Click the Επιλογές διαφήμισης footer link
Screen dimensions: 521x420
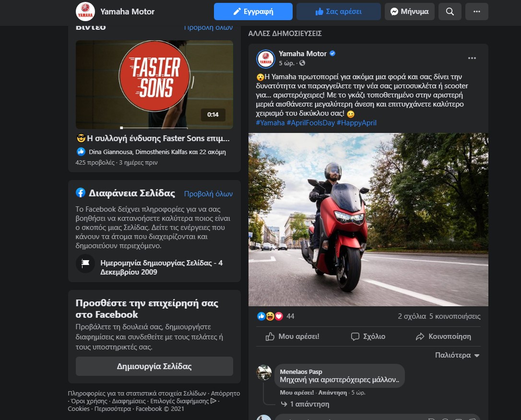click(x=179, y=401)
